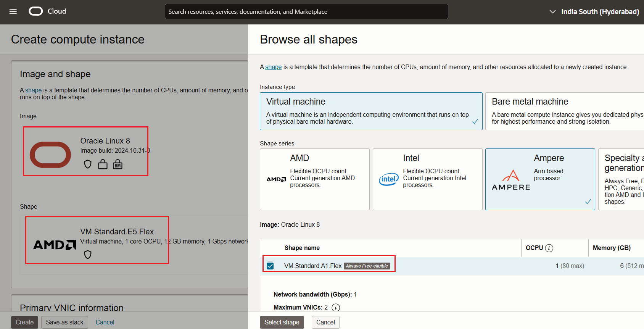644x329 pixels.
Task: Click the Maximum VNICs info icon
Action: coord(336,308)
